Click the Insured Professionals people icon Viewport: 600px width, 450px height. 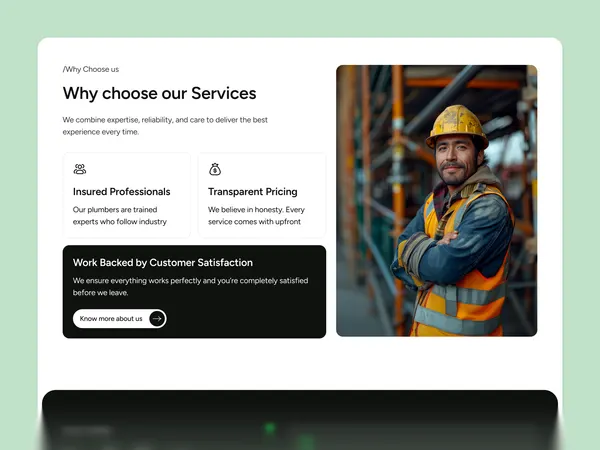click(x=80, y=169)
